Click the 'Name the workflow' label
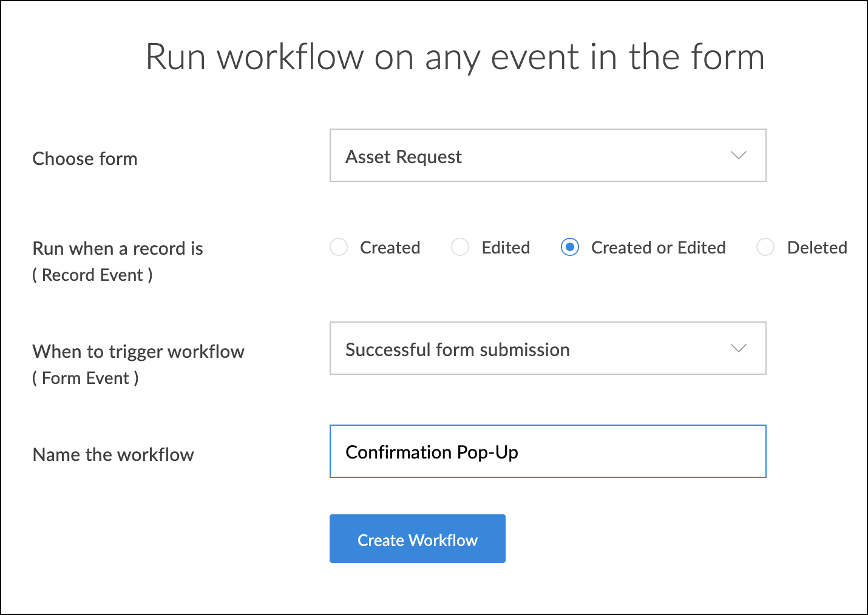 (113, 455)
